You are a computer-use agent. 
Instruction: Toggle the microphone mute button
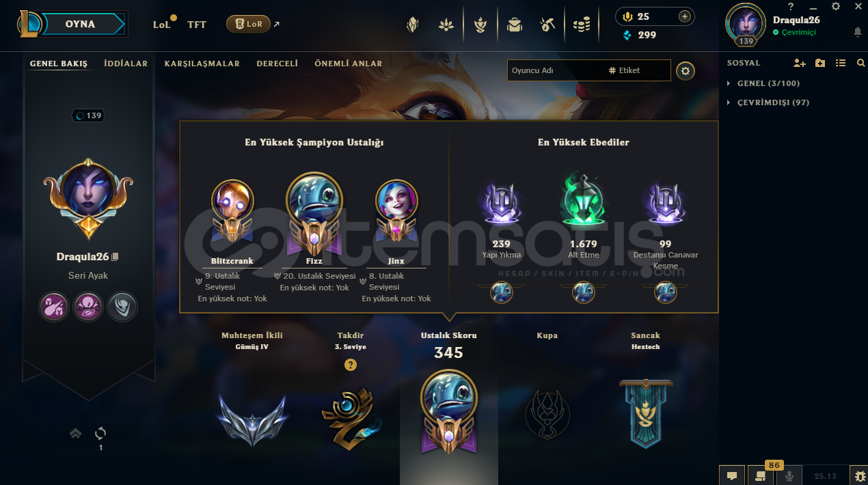(x=790, y=475)
